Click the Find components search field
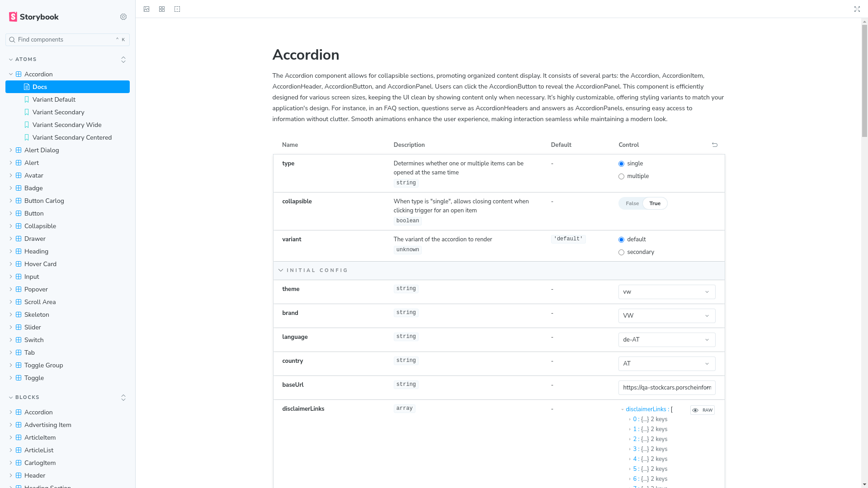Screen dimensions: 868x488 (63, 40)
